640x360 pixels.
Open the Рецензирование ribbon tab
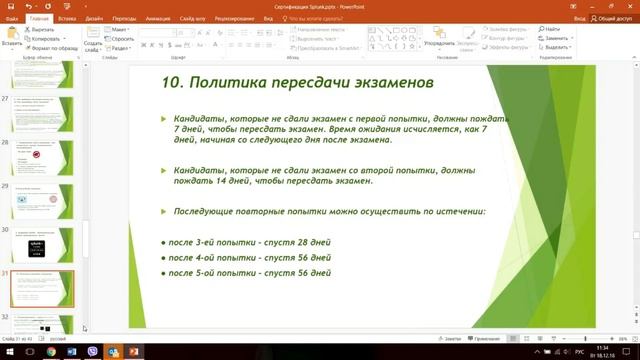[x=234, y=18]
